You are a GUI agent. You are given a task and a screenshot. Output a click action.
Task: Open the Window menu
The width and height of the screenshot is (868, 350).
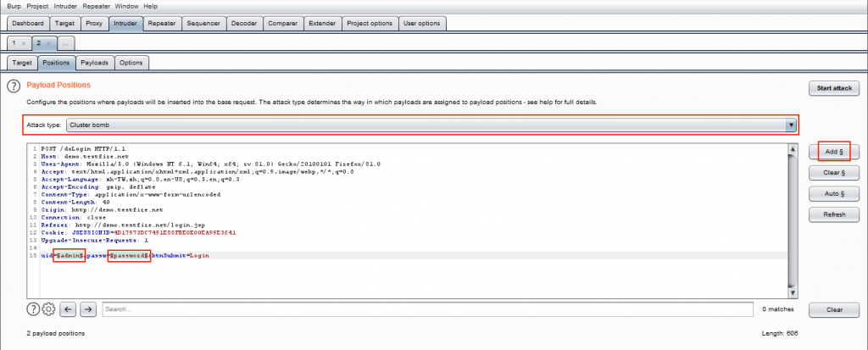pos(127,6)
